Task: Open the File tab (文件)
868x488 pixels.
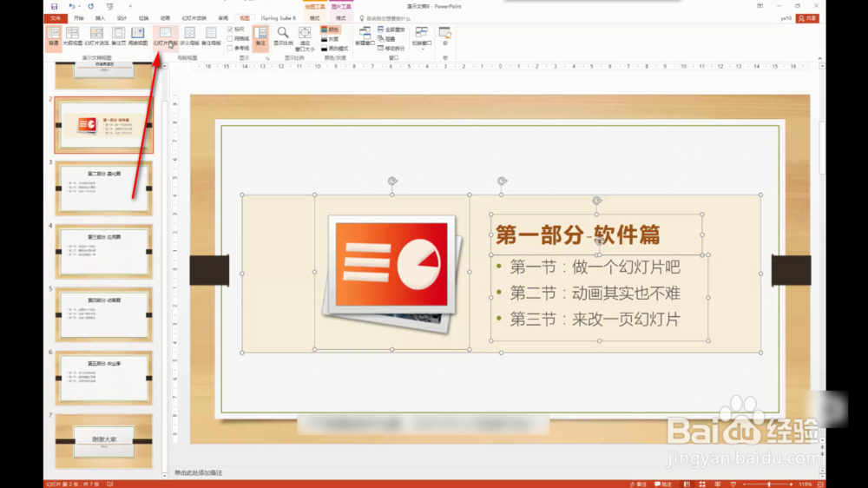Action: pos(56,18)
